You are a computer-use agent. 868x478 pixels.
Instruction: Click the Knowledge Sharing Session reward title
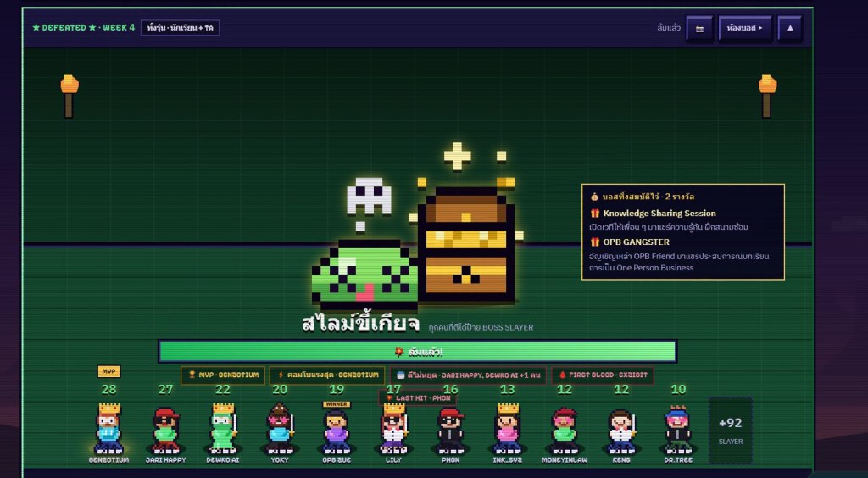(659, 213)
